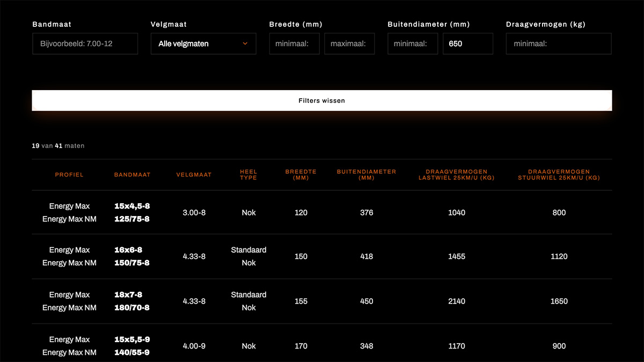Click steering wheel capacity value 800
The width and height of the screenshot is (644, 362).
(x=559, y=213)
